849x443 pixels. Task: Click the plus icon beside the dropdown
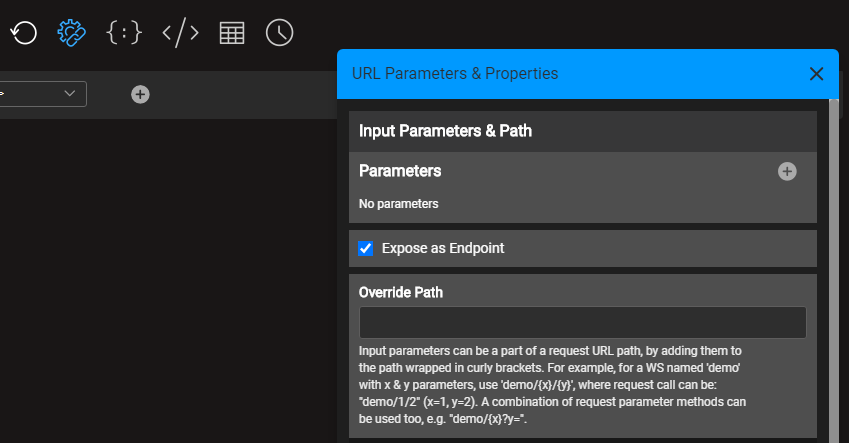pos(141,94)
